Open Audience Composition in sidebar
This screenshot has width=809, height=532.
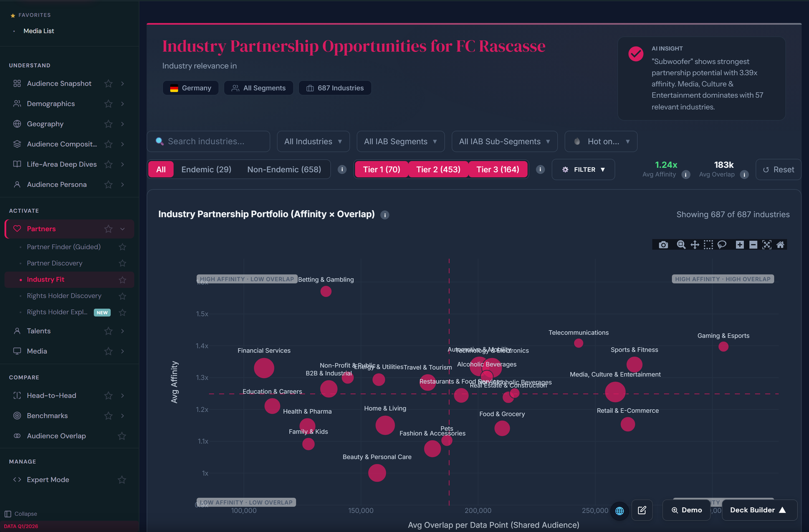[62, 144]
